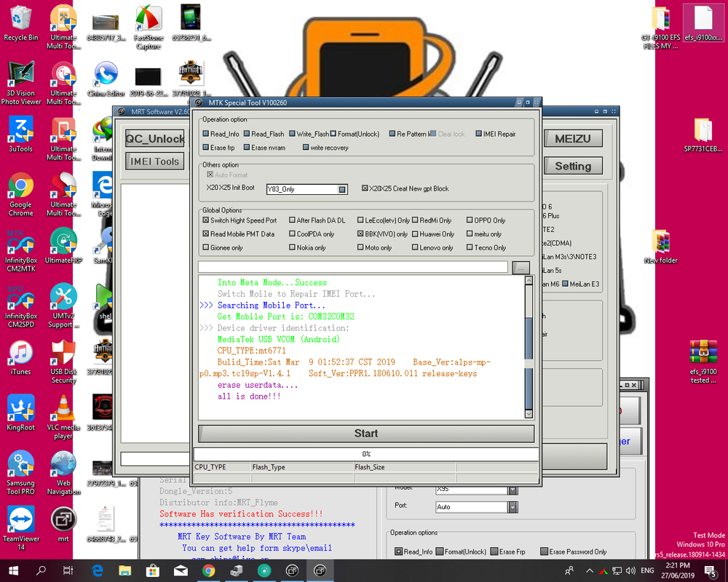728x582 pixels.
Task: Click Windows Start button on taskbar
Action: pyautogui.click(x=13, y=570)
